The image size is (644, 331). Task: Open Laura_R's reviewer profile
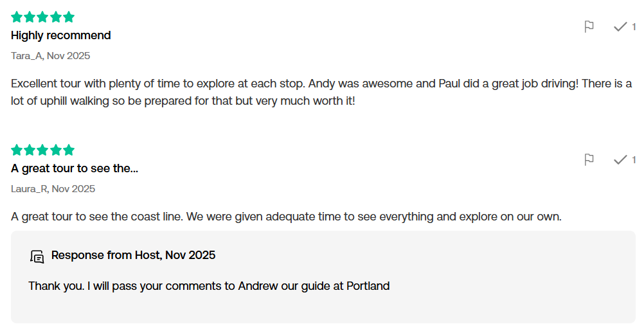tap(29, 189)
